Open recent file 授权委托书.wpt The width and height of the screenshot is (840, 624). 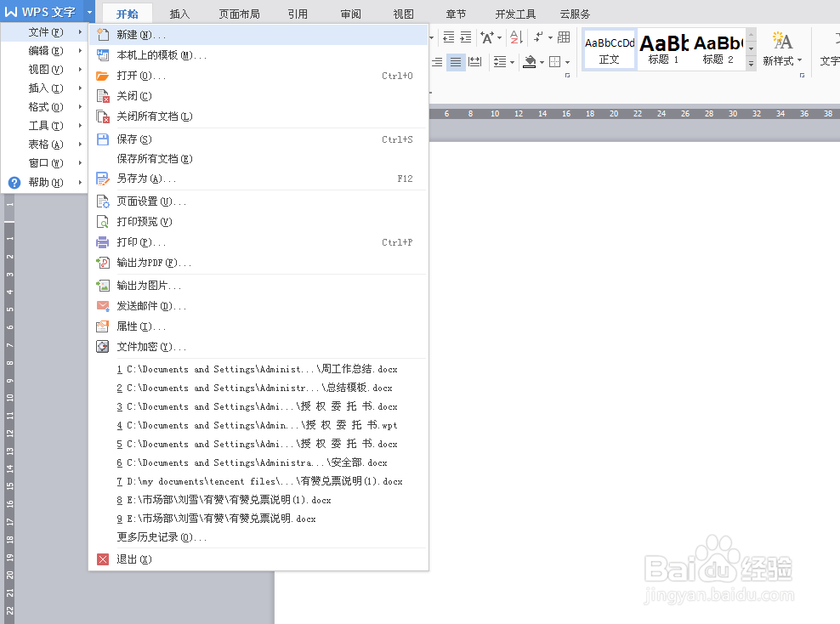258,425
